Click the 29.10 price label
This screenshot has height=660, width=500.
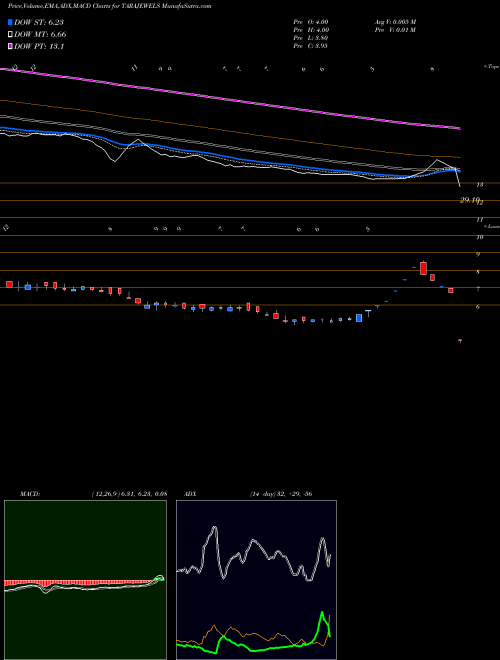pyautogui.click(x=470, y=200)
